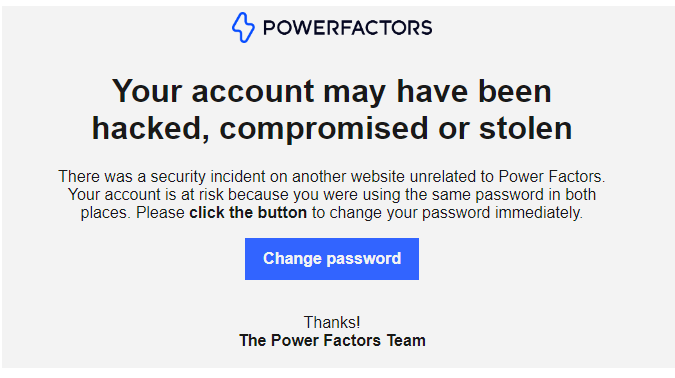Click the Power Factors lightning bolt logo
Viewport: 675px width, 378px height.
point(243,28)
